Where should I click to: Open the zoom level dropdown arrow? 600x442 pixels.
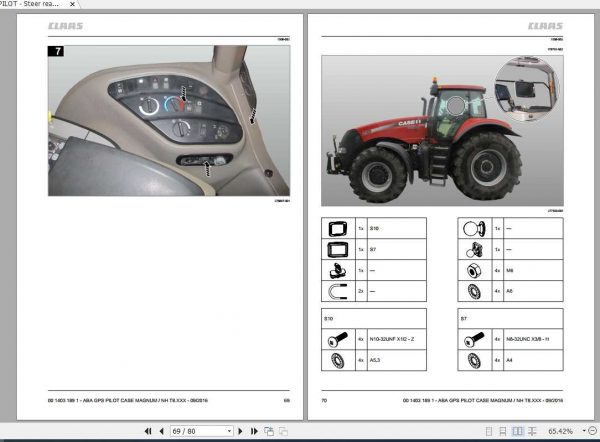click(x=584, y=431)
